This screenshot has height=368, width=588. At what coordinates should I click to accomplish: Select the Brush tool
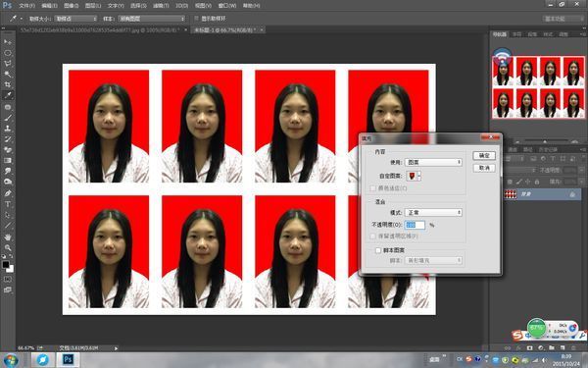pos(8,118)
